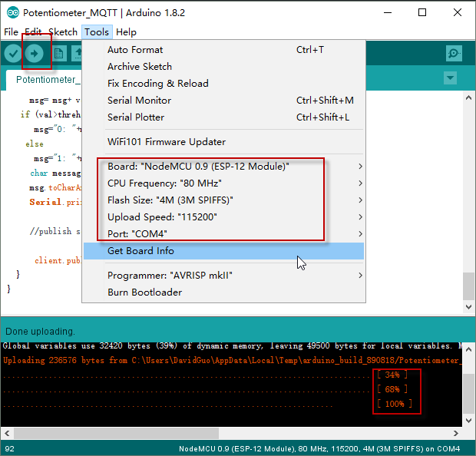Open the Sketch menu
Screen dimensions: 476x456
(63, 32)
